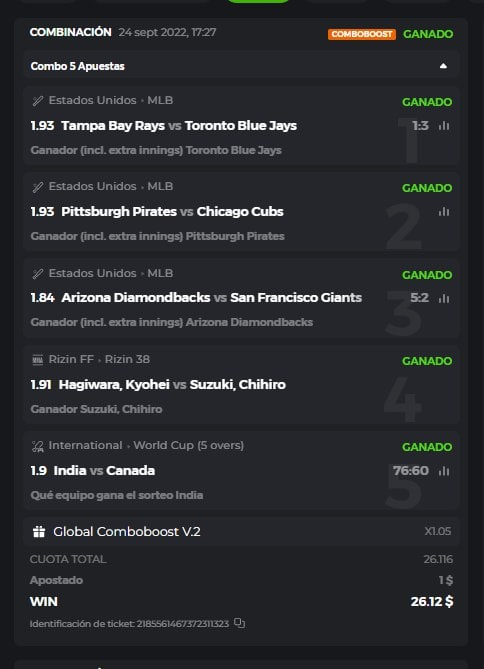Open the Hagiwara, Kyohei vs Suzuki, Chihiro fight
484x669 pixels.
172,384
